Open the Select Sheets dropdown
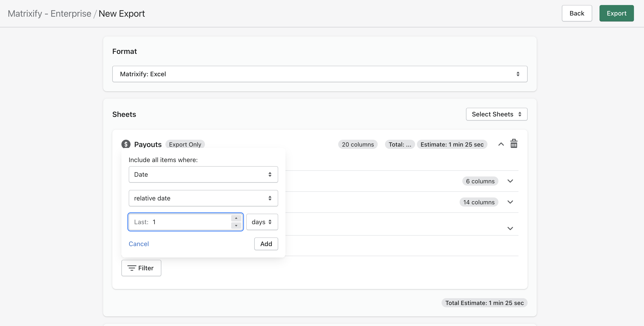This screenshot has height=326, width=644. click(x=497, y=114)
